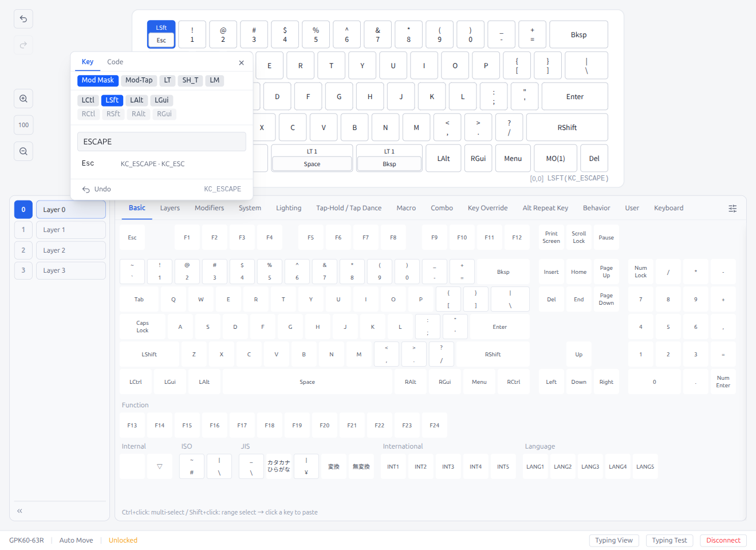Viewport: 756px width, 550px height.
Task: Switch to the Code tab in the popup
Action: pos(115,62)
